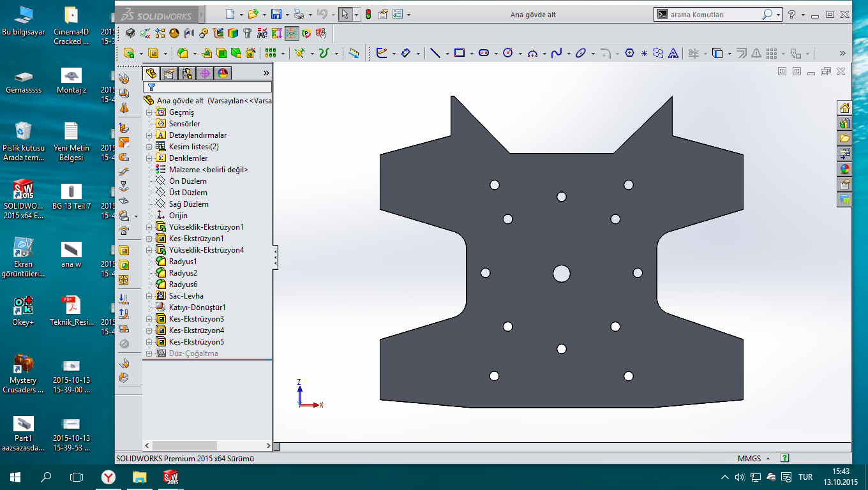Expand the Sac-Levha feature node

click(149, 296)
